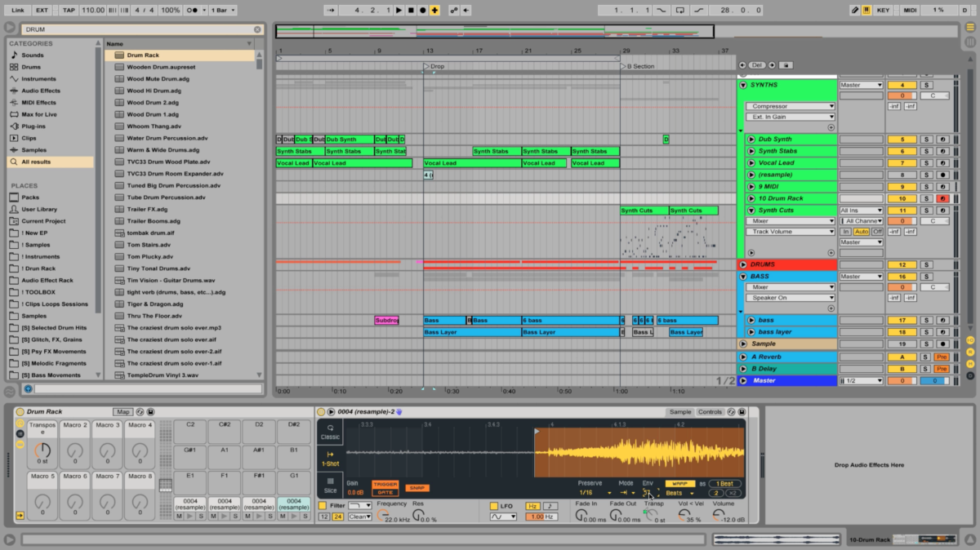Click the Del locator button
Screen dimensions: 980x550
(757, 65)
